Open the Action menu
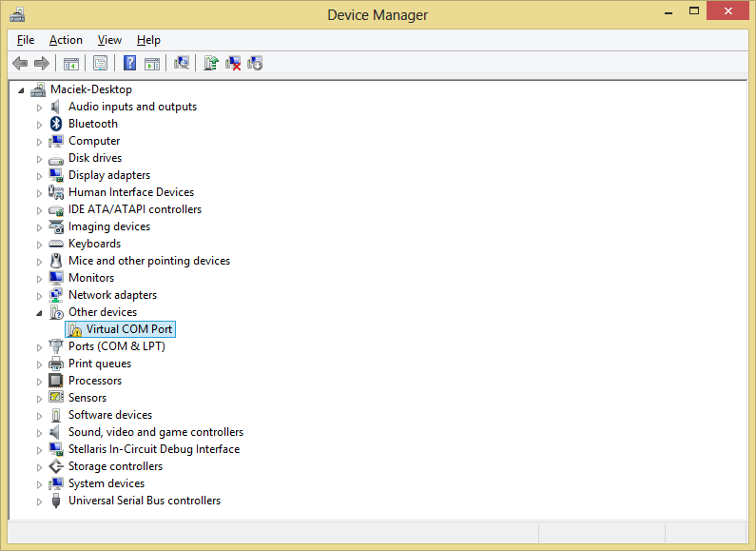 [66, 40]
